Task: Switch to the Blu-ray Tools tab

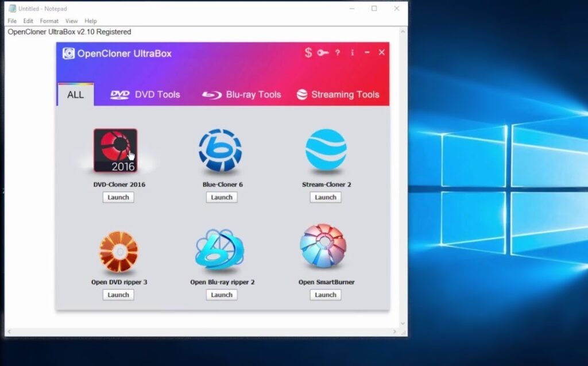Action: click(242, 95)
